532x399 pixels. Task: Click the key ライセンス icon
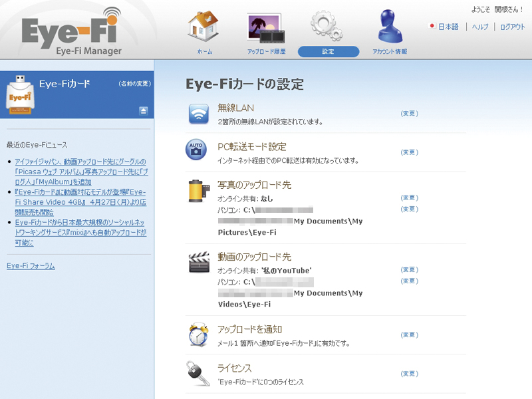click(198, 374)
